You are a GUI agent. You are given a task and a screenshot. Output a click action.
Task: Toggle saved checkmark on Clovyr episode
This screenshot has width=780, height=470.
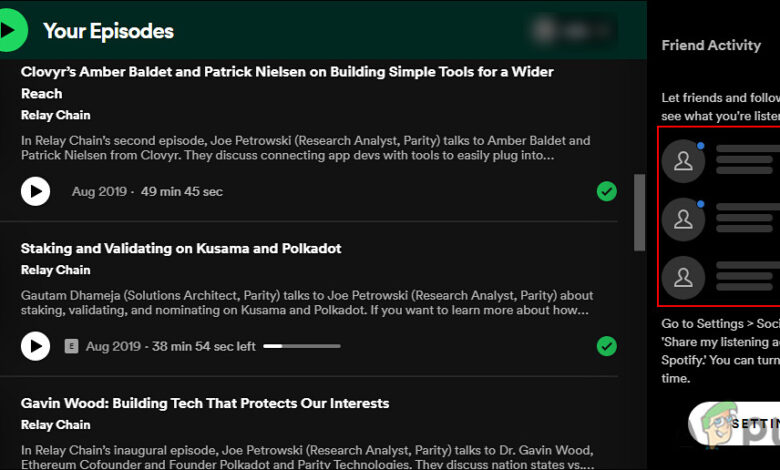coord(606,191)
